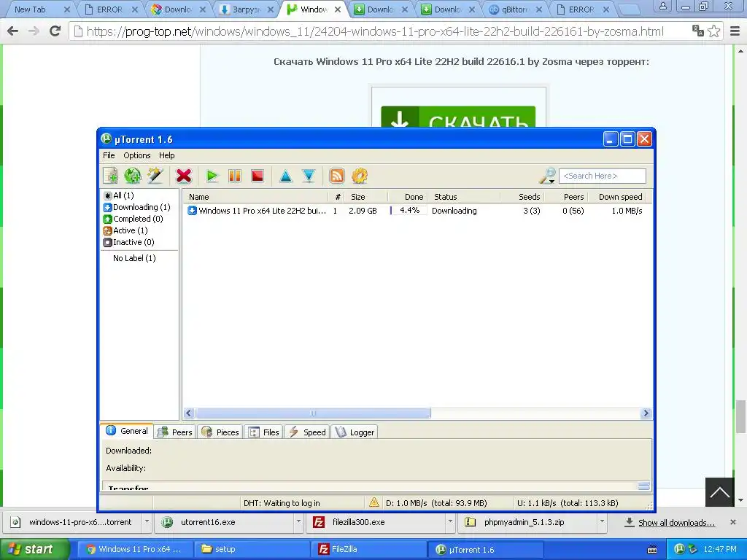Click the browser Back arrow
747x560 pixels.
point(13,31)
